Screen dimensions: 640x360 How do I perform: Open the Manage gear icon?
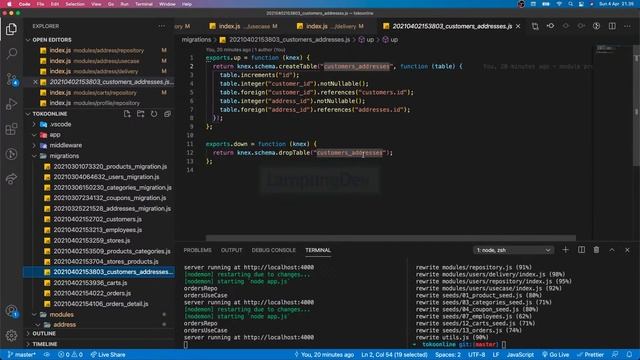coord(11,336)
